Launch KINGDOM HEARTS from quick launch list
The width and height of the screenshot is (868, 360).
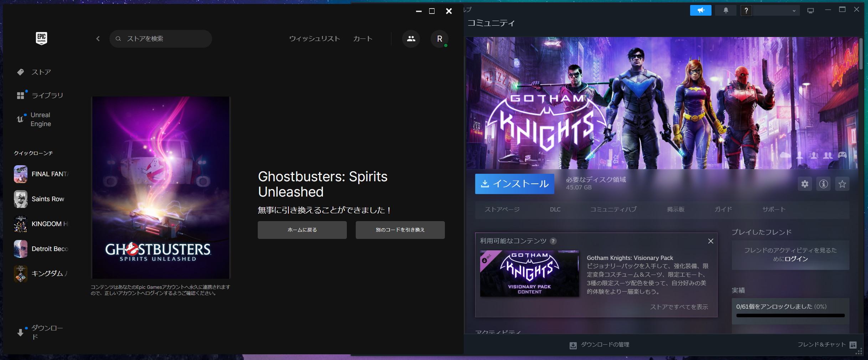[41, 224]
